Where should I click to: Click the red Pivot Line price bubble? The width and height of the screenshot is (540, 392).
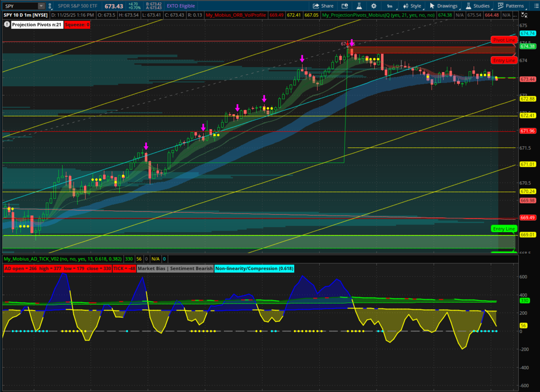click(x=504, y=40)
